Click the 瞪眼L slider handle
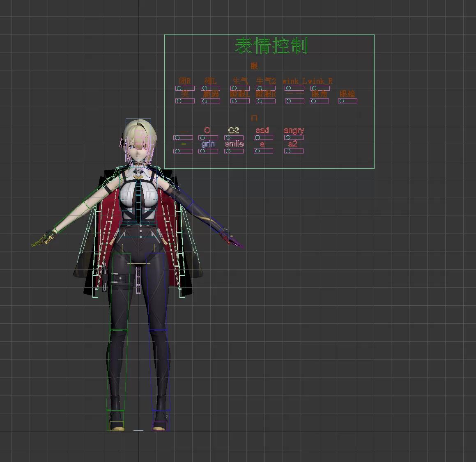 click(234, 101)
